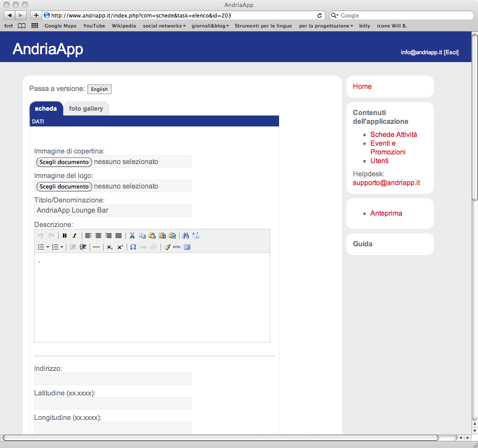Log out via the [Esci] link
The width and height of the screenshot is (478, 448).
click(x=451, y=52)
